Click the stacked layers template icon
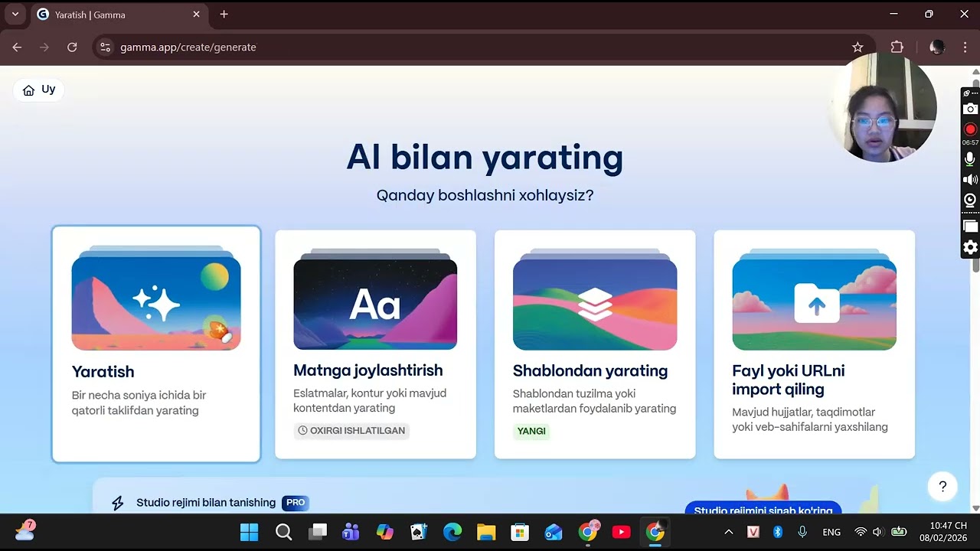The width and height of the screenshot is (980, 551). tap(595, 304)
